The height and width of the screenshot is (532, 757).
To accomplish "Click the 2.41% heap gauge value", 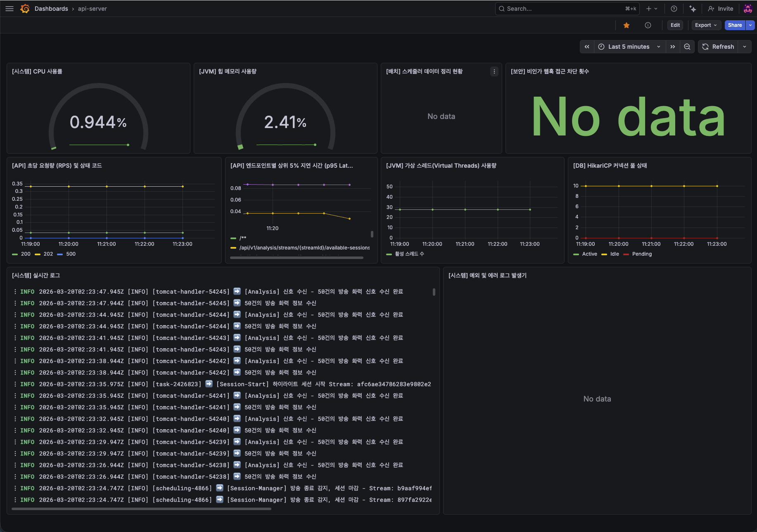I will coord(285,122).
